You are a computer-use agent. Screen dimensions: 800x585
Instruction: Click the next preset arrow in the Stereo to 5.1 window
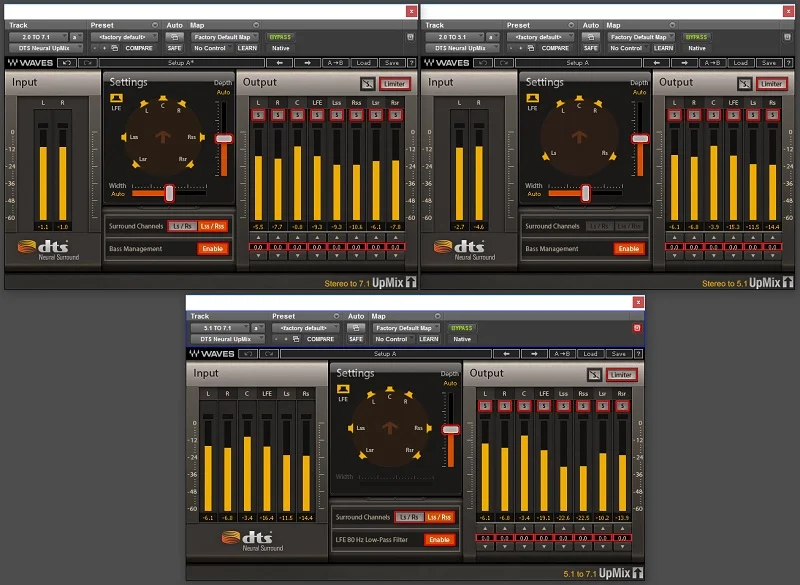point(684,63)
